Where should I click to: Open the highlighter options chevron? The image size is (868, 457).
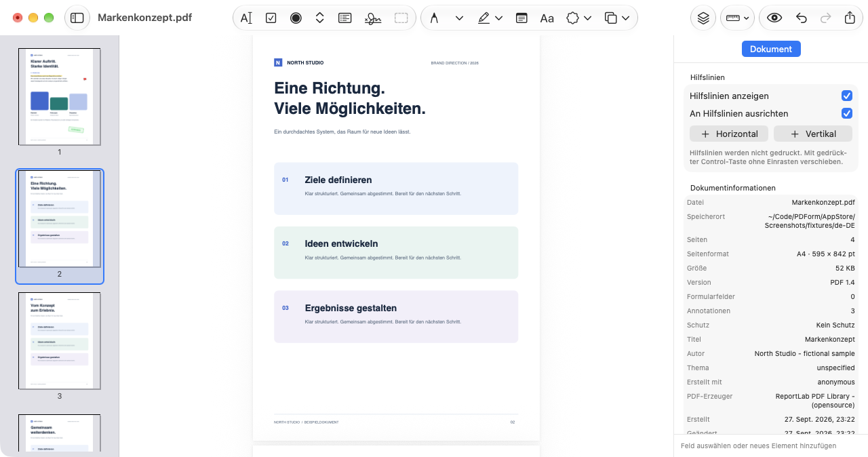pyautogui.click(x=499, y=18)
